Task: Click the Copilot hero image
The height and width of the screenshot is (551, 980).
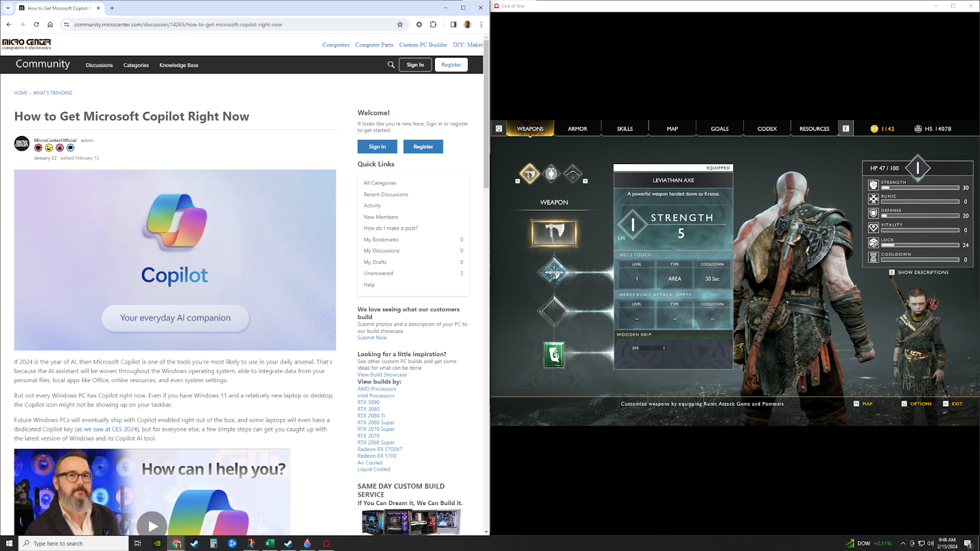Action: [x=175, y=260]
